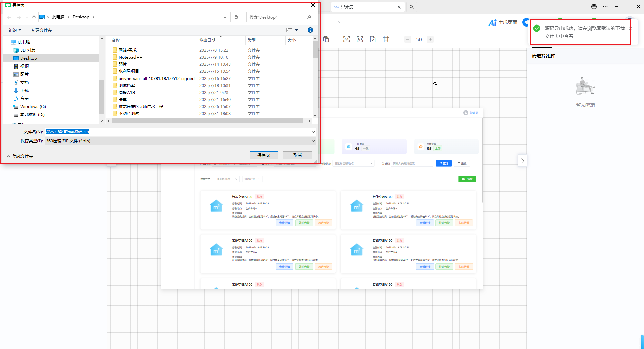Screen dimensions: 644x349
Task: Collapse folders with 隐藏文件夹 toggle
Action: click(x=20, y=156)
